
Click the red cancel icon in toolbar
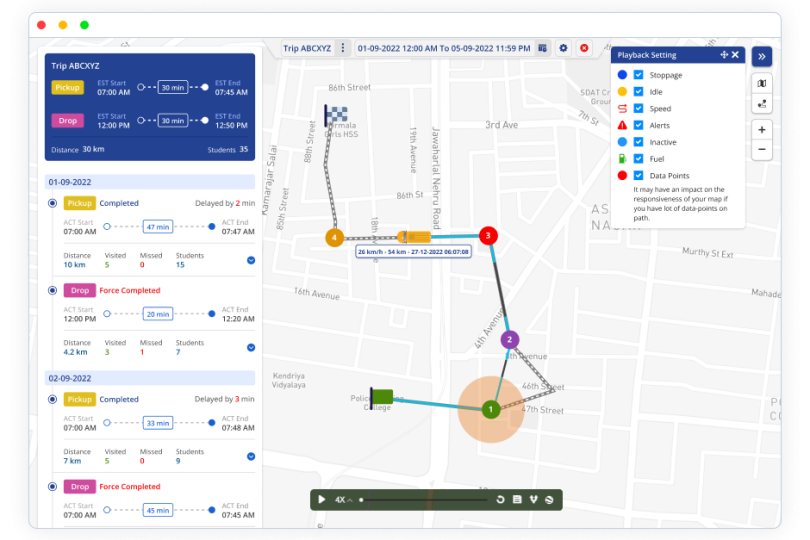click(584, 48)
